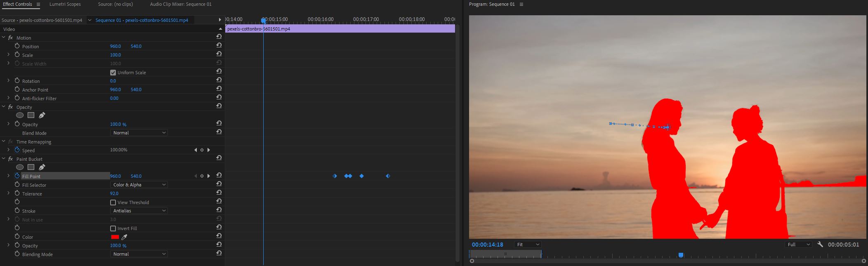Go to next Speed keyframe

(209, 150)
